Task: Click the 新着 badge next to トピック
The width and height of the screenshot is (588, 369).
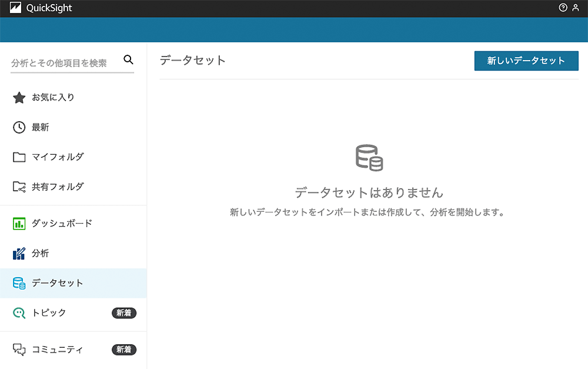Action: tap(123, 313)
